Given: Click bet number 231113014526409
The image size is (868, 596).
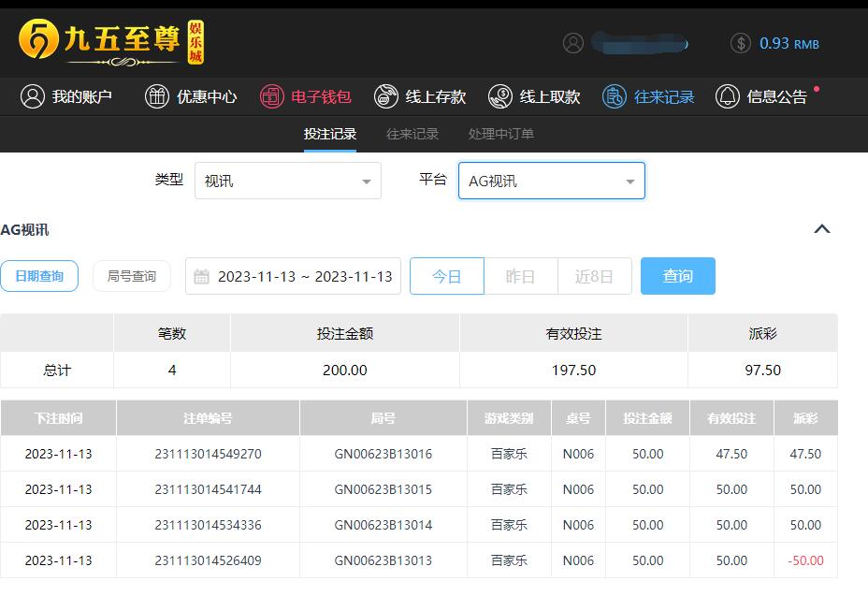Looking at the screenshot, I should [209, 560].
